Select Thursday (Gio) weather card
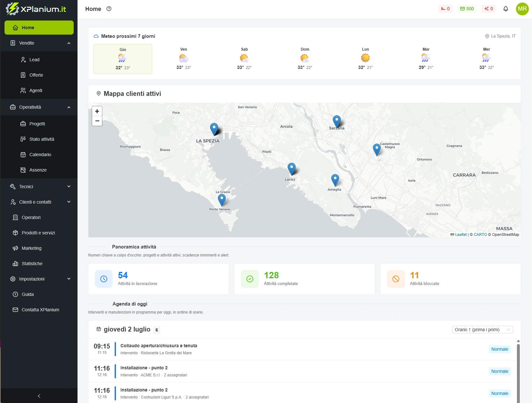532x403 pixels. click(x=123, y=59)
